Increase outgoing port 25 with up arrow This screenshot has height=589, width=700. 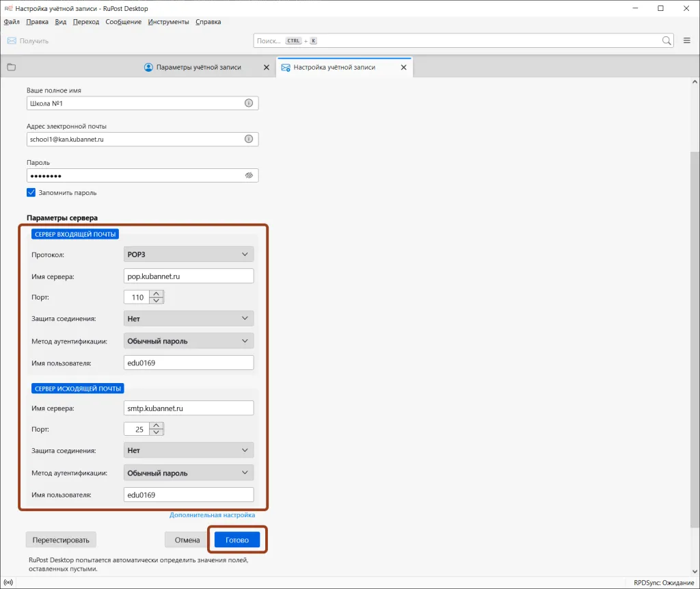tap(157, 426)
